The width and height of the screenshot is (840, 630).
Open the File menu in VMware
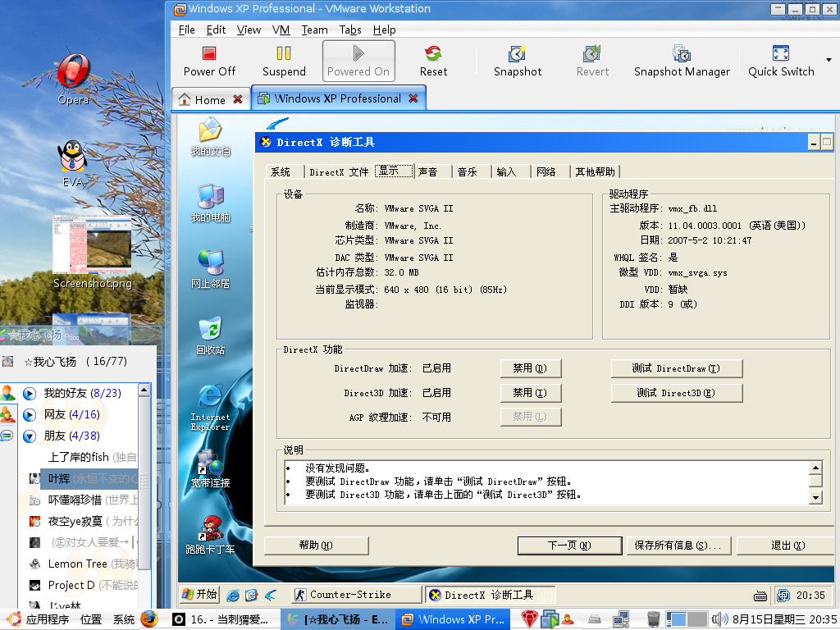[186, 30]
